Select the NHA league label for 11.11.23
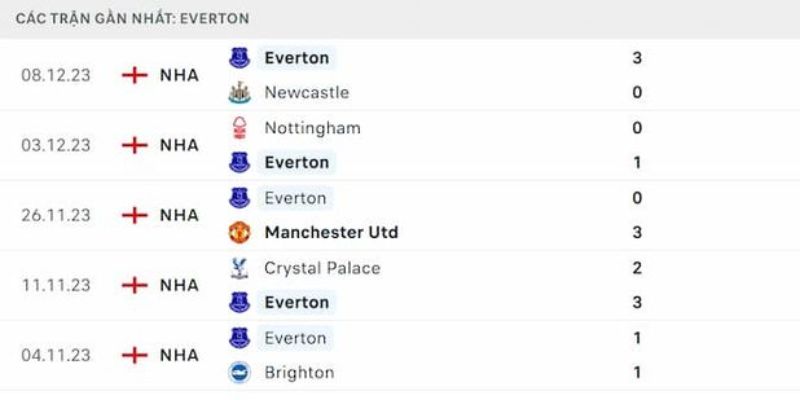 (179, 285)
